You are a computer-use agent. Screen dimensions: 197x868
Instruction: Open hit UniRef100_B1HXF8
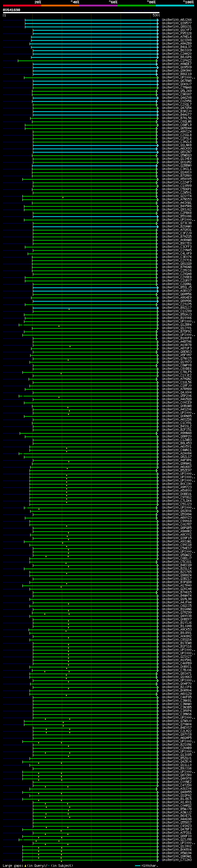click(x=177, y=338)
